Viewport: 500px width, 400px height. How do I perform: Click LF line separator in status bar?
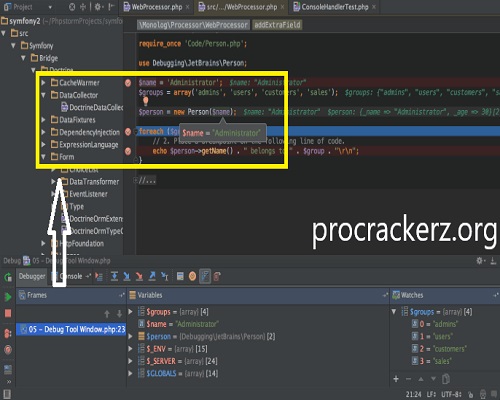[432, 394]
